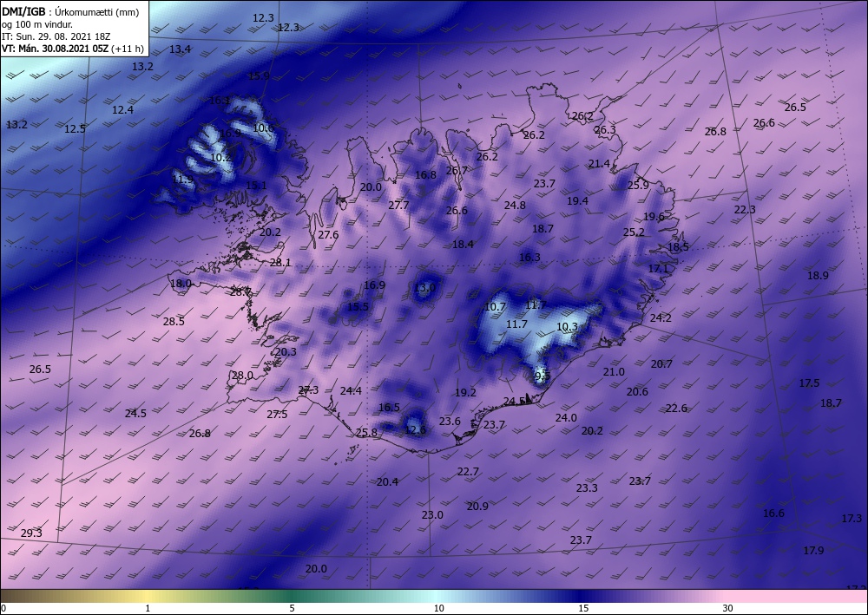Click the 15.5 value in central Iceland

tap(358, 306)
